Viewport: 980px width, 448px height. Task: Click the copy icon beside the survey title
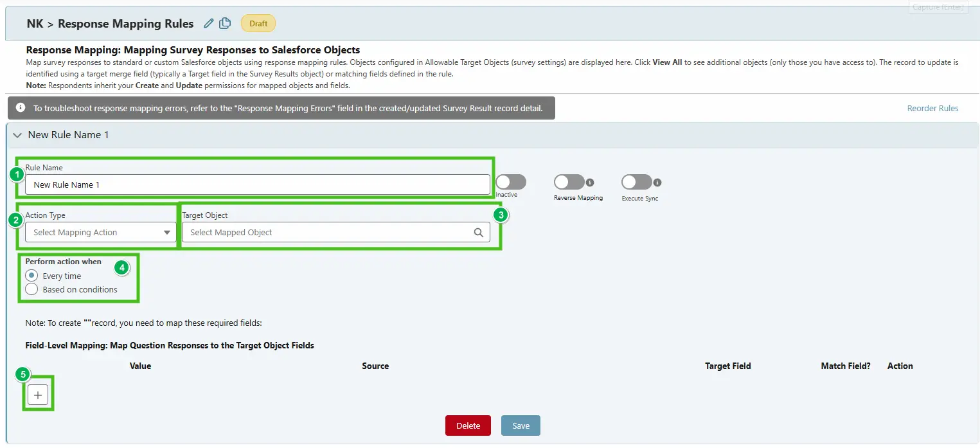coord(224,23)
